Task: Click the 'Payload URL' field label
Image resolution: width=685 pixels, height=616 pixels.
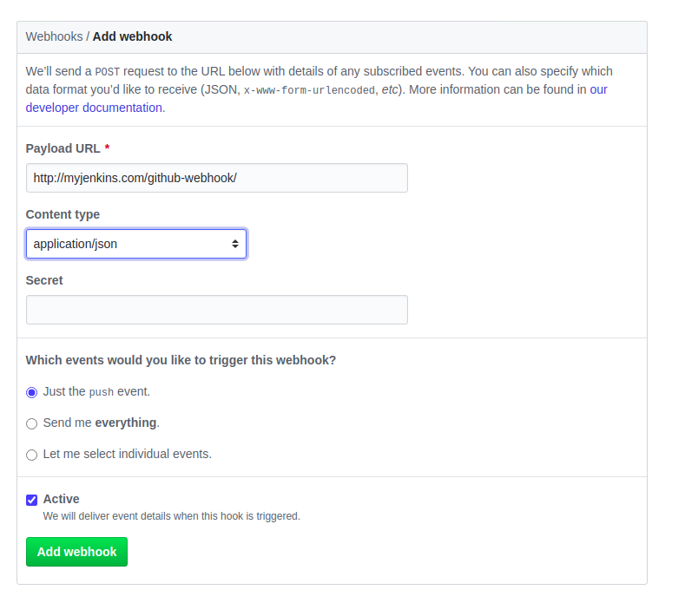Action: tap(63, 148)
